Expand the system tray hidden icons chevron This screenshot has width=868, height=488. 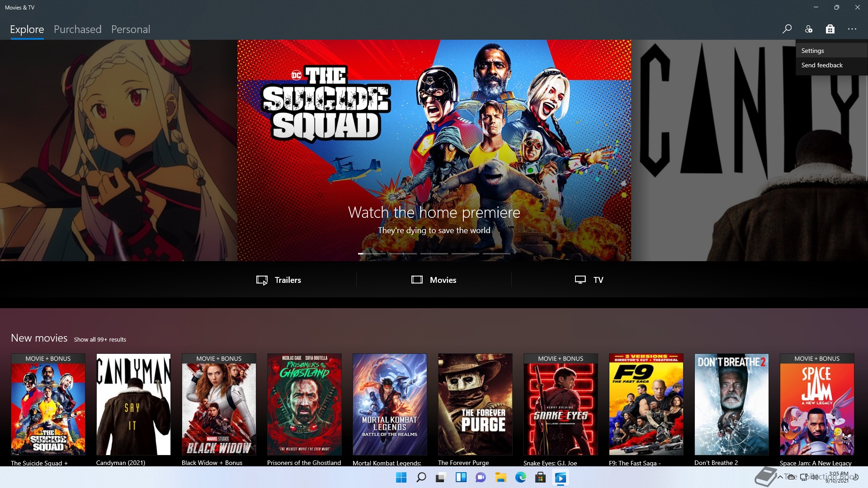[x=780, y=477]
